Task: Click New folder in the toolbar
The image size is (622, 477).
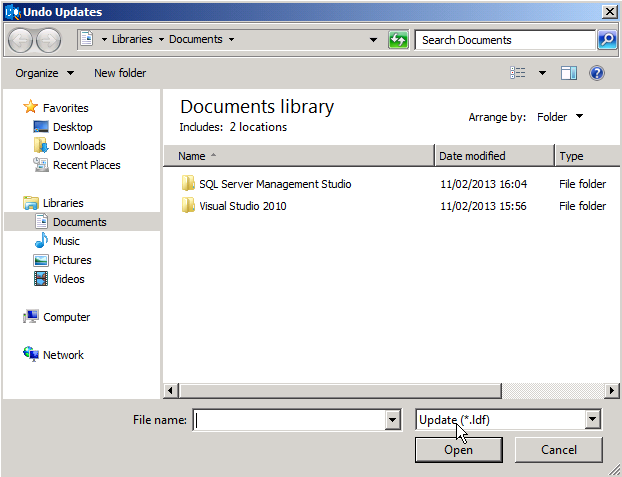Action: [120, 73]
